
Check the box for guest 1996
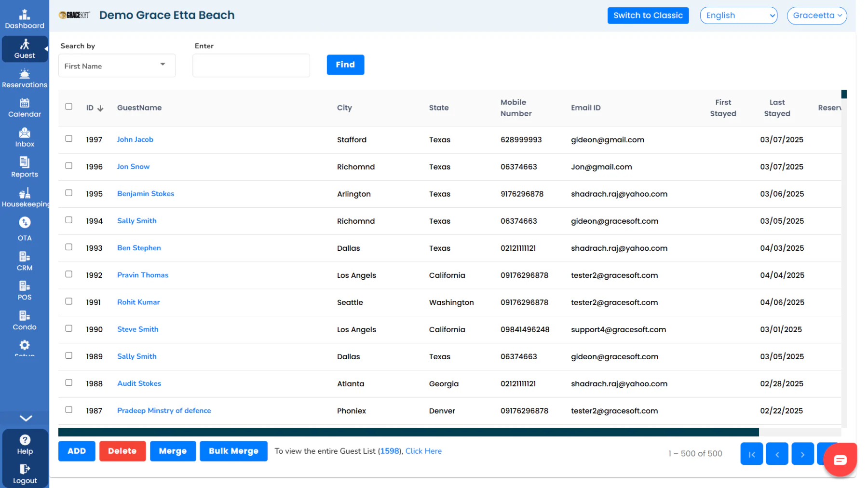pos(69,165)
